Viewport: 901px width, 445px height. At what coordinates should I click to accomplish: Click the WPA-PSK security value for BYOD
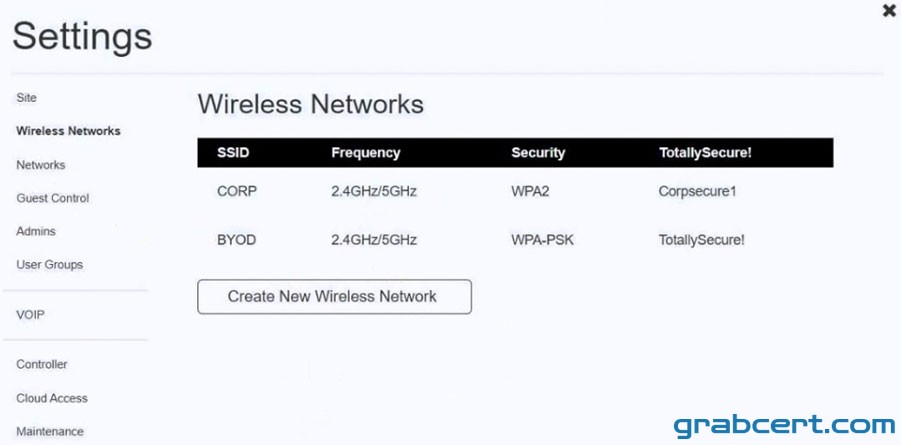point(542,240)
